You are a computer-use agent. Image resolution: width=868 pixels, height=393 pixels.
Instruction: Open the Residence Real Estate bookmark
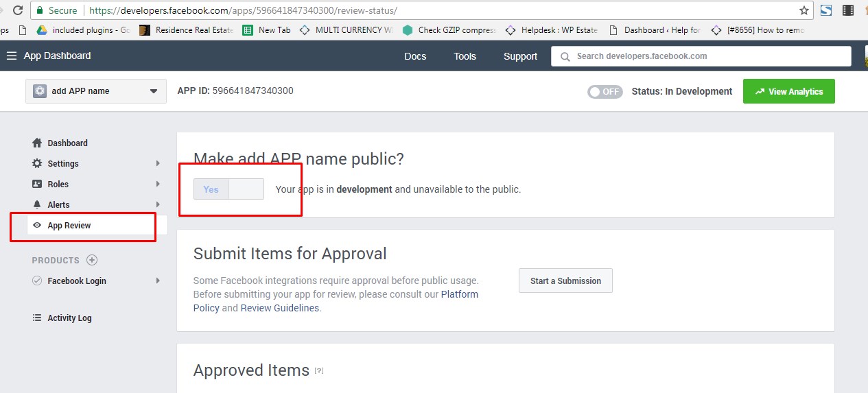186,30
